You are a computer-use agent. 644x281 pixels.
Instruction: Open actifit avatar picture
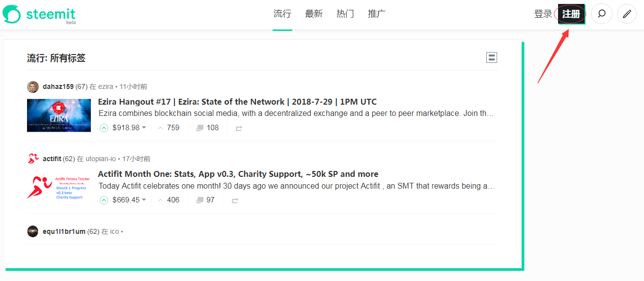point(33,159)
